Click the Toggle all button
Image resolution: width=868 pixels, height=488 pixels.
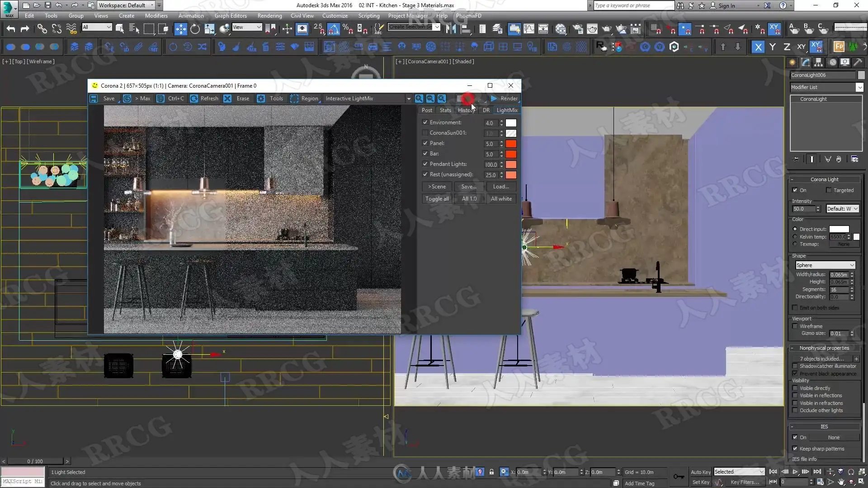pyautogui.click(x=437, y=199)
